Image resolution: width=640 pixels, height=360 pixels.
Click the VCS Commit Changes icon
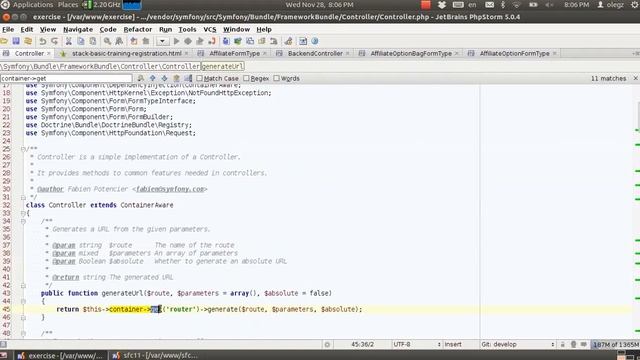(238, 41)
